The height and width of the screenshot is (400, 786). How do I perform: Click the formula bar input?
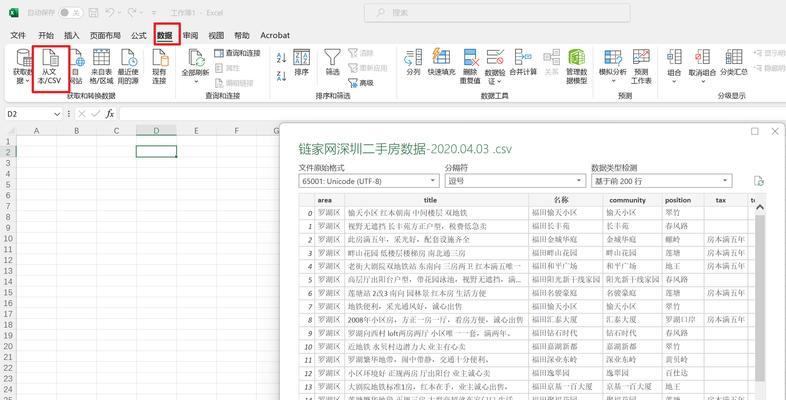point(451,114)
